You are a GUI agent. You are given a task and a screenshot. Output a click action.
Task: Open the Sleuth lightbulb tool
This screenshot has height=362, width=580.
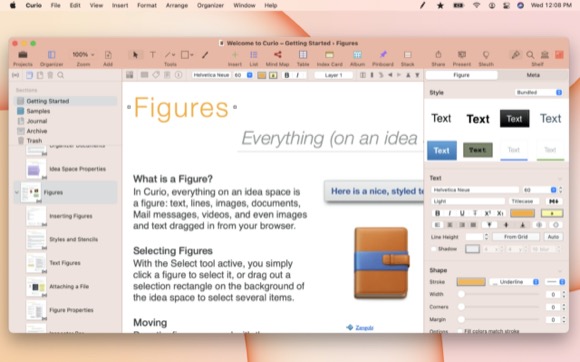click(x=486, y=55)
